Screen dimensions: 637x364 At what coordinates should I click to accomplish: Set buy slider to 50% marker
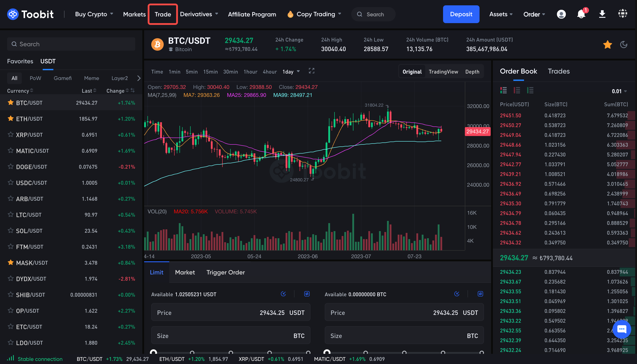coord(231,352)
